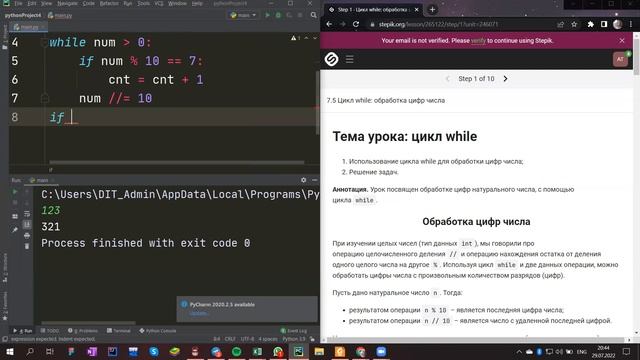
Task: Open the File menu in PyCharm
Action: tap(18, 3)
